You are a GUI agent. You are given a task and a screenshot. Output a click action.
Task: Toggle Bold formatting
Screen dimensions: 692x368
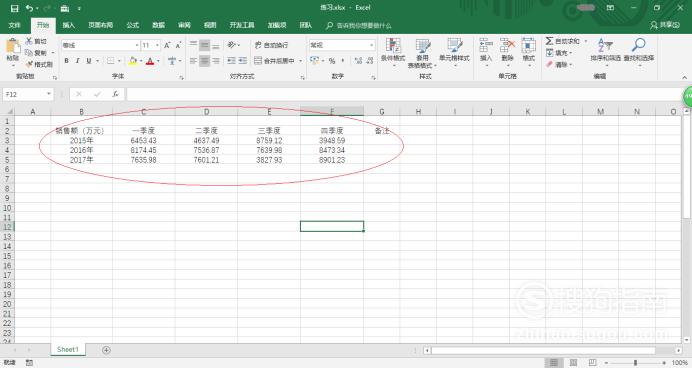pos(67,61)
